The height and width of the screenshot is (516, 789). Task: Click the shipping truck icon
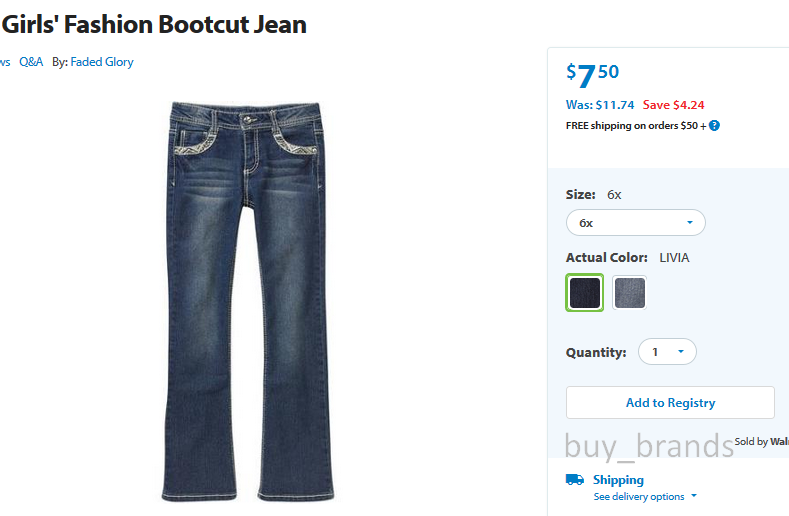[x=575, y=479]
